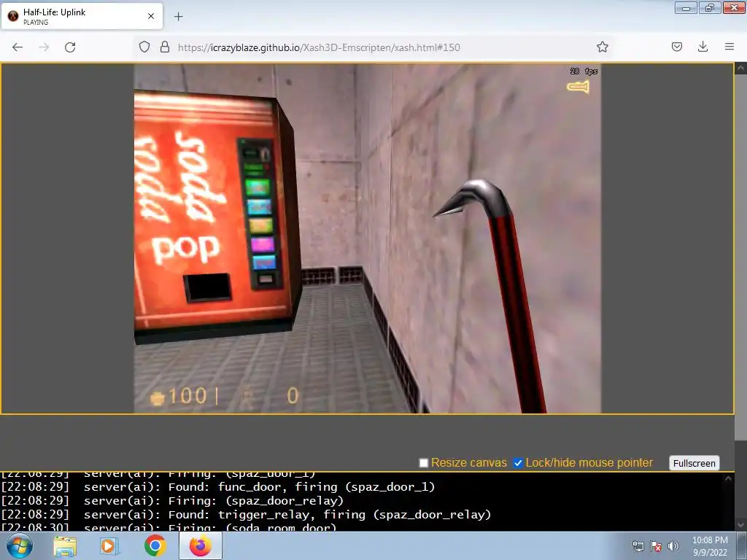The image size is (747, 560).
Task: Enable the Resize canvas checkbox
Action: tap(424, 463)
